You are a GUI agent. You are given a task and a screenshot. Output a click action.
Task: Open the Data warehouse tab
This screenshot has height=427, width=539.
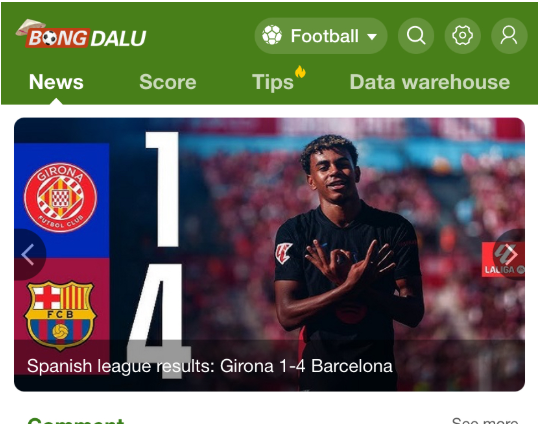point(430,82)
